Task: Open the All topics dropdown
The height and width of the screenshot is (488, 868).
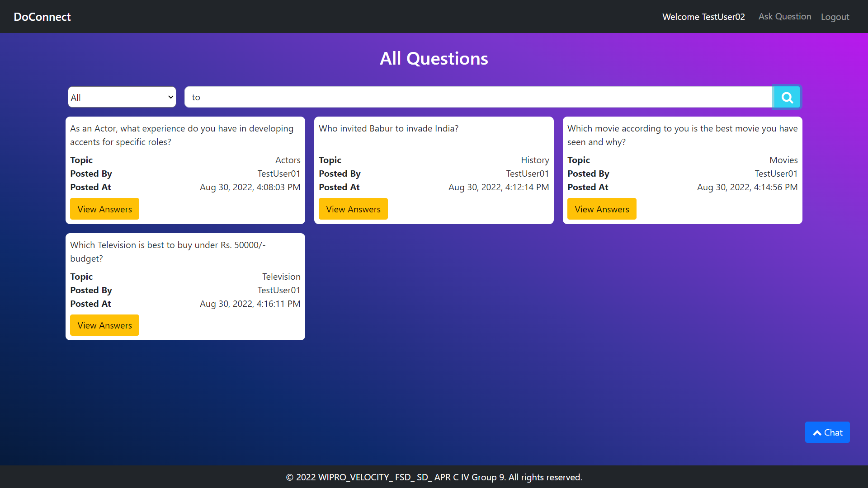Action: tap(122, 97)
